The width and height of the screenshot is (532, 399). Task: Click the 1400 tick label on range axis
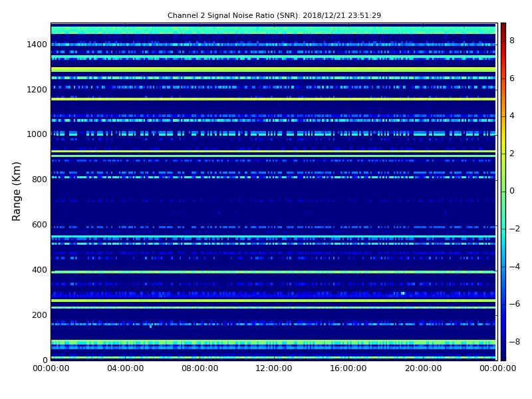(37, 45)
